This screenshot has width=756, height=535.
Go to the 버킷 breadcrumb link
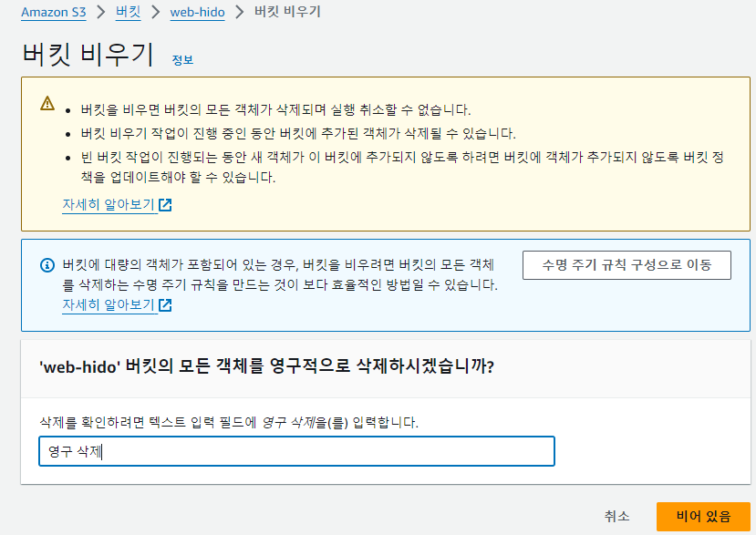[x=128, y=12]
